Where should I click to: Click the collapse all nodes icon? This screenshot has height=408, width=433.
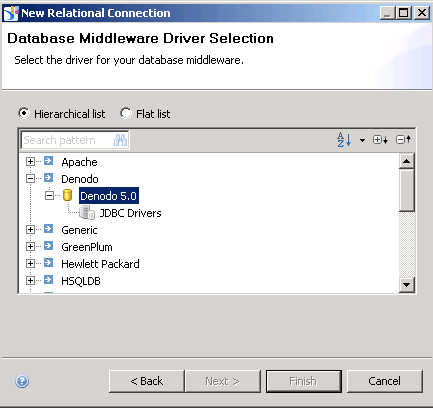pos(403,140)
